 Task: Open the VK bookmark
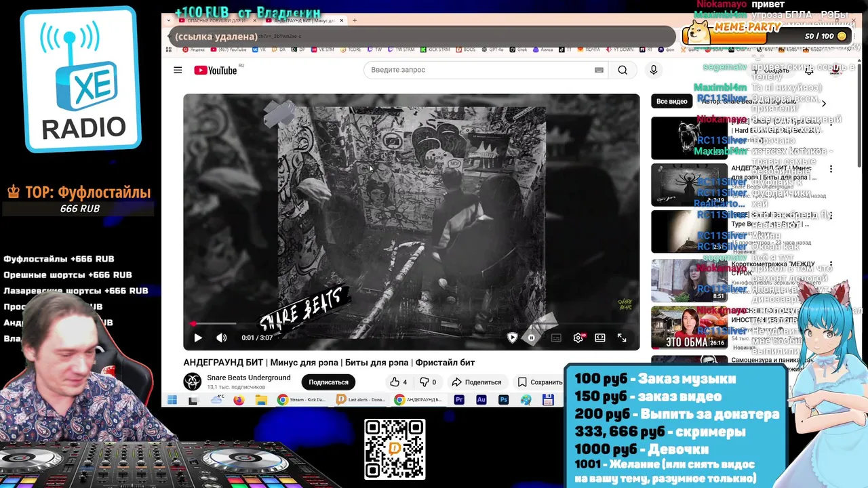pyautogui.click(x=259, y=49)
